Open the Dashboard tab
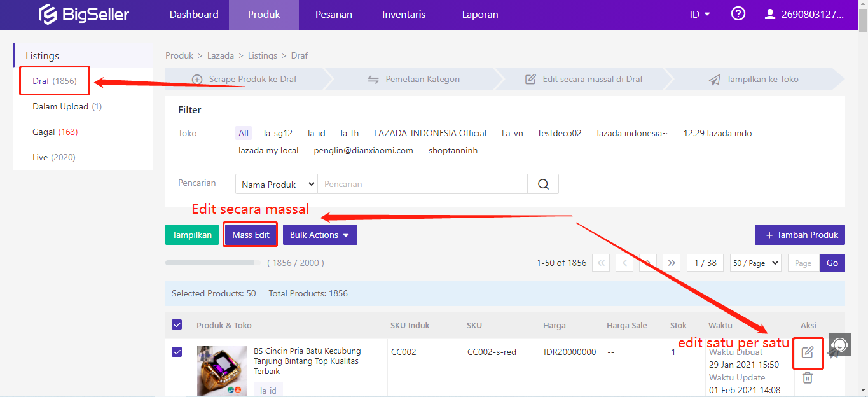868x397 pixels. [x=194, y=14]
